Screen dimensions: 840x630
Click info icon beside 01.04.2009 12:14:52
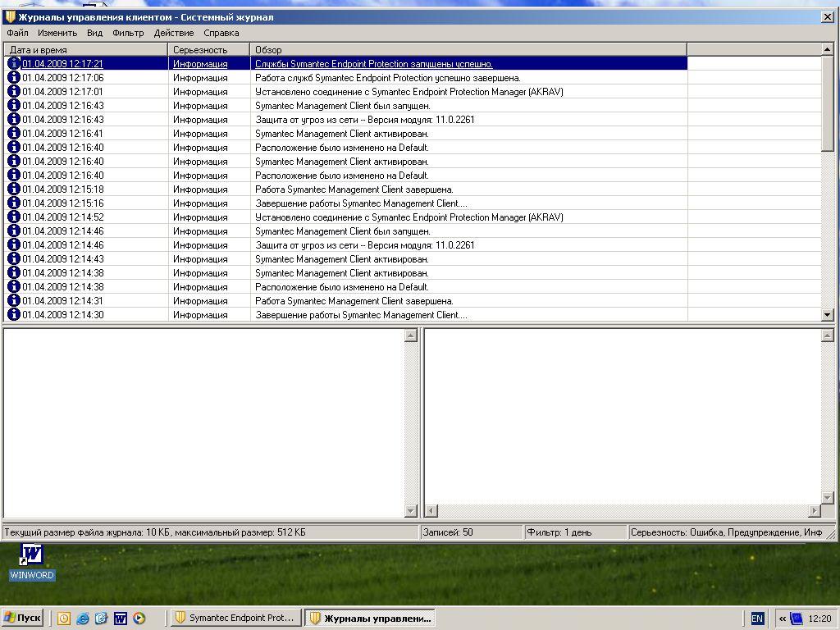pos(14,217)
